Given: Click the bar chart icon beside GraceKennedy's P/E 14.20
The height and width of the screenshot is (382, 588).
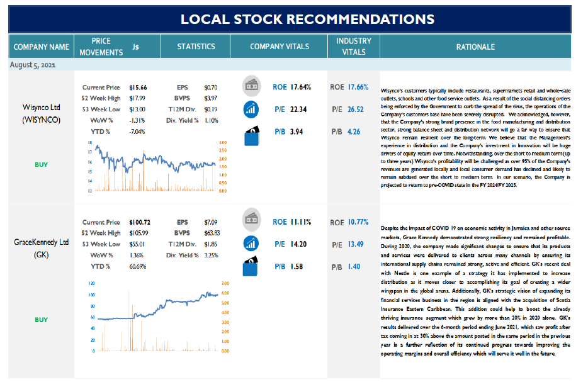Looking at the screenshot, I should click(x=251, y=244).
